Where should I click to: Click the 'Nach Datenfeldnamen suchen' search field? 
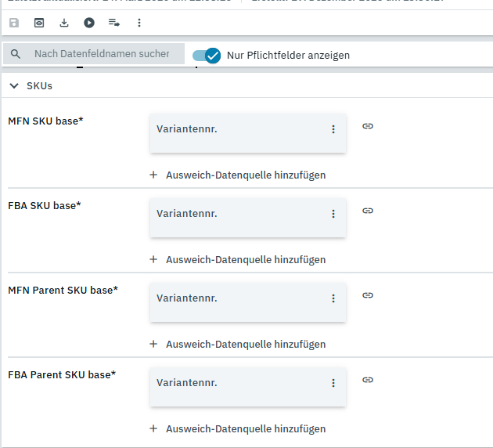click(x=102, y=54)
